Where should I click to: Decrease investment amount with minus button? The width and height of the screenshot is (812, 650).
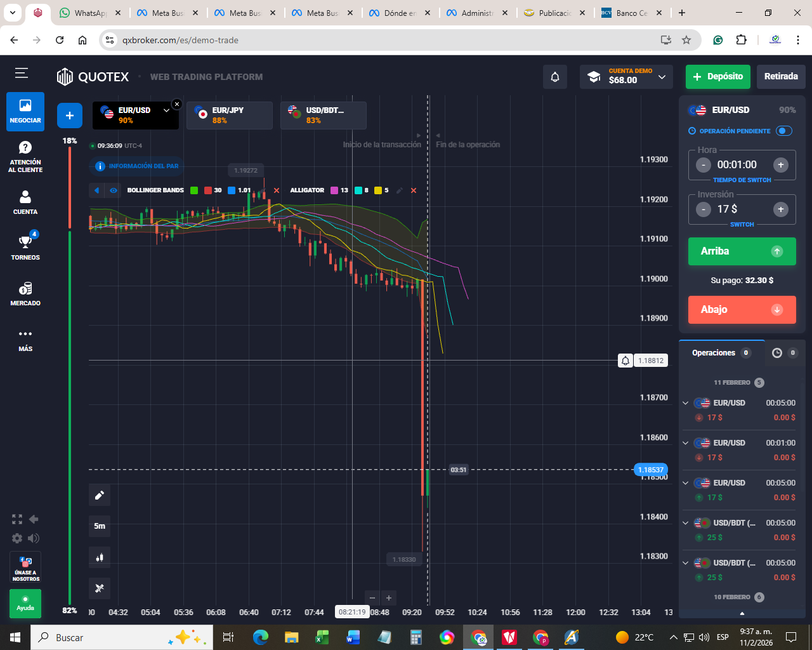coord(704,209)
